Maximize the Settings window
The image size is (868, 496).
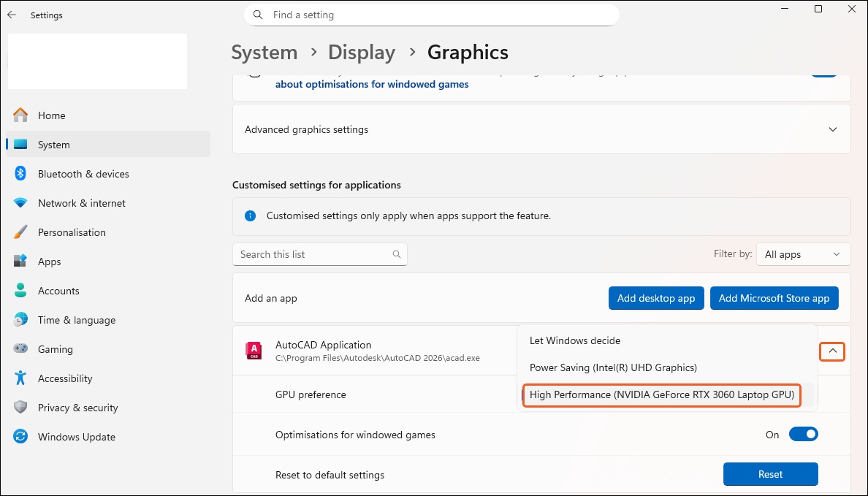point(818,9)
